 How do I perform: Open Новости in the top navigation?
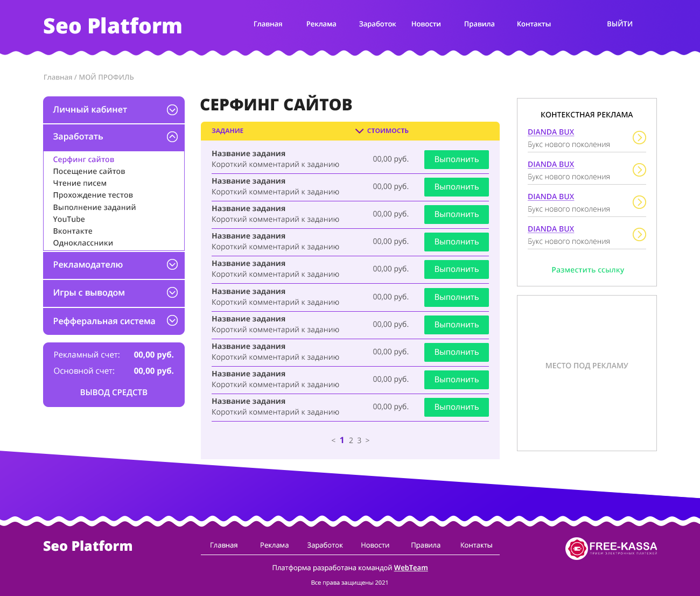pyautogui.click(x=426, y=24)
